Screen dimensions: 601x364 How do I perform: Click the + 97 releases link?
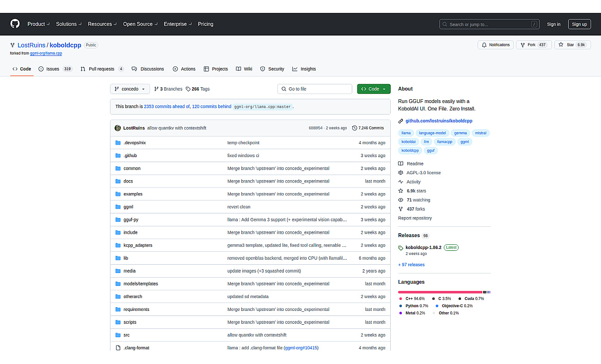tap(411, 265)
